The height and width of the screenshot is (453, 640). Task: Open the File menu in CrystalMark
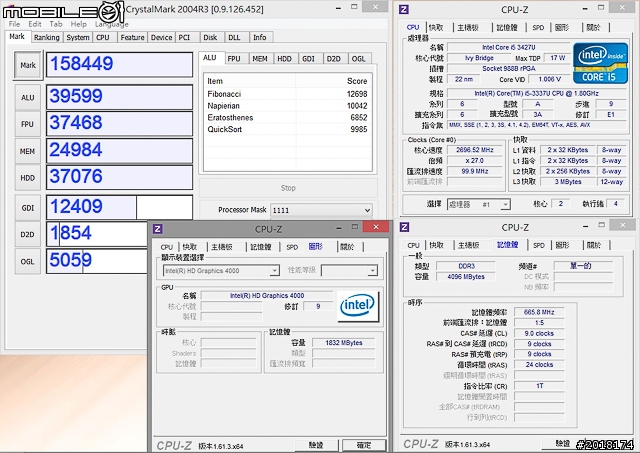click(14, 24)
